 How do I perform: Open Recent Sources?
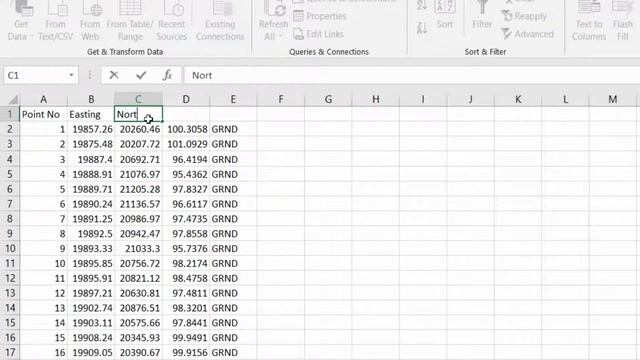[171, 21]
